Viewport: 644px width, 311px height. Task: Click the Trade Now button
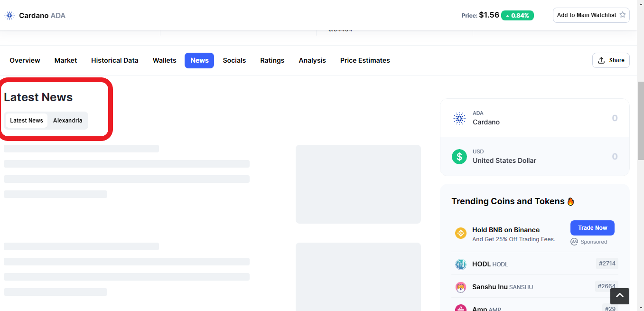(592, 228)
